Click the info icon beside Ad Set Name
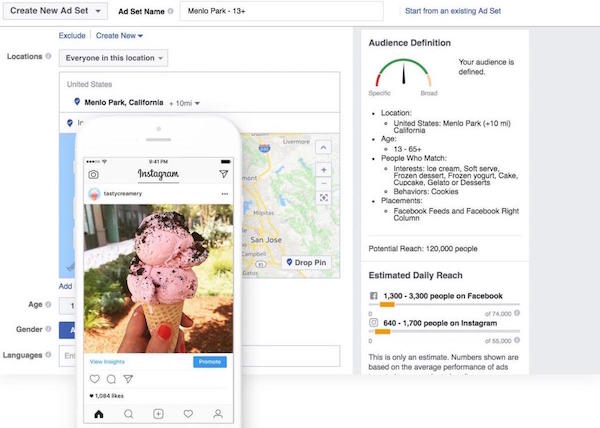The image size is (600, 428). click(x=171, y=11)
